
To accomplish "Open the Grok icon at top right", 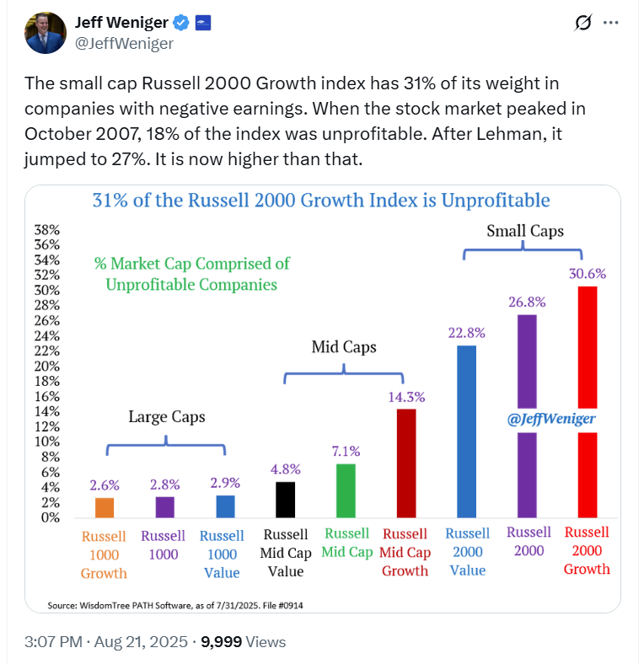I will click(x=582, y=24).
